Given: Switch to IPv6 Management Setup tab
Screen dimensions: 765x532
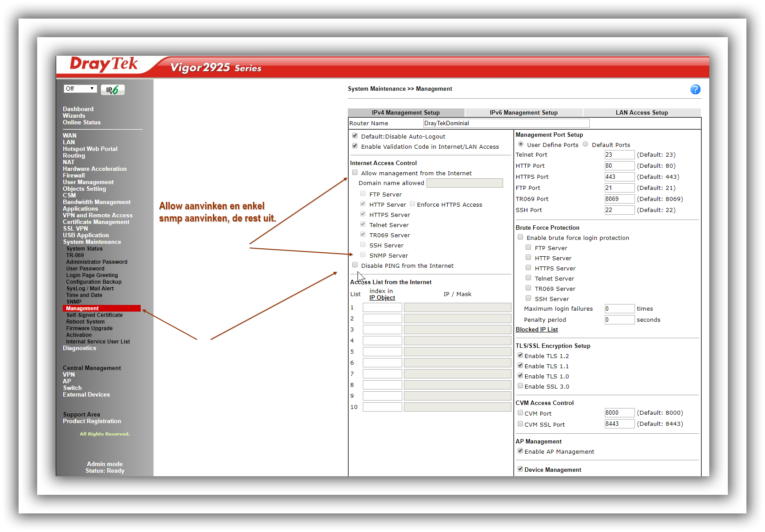Looking at the screenshot, I should (x=523, y=112).
